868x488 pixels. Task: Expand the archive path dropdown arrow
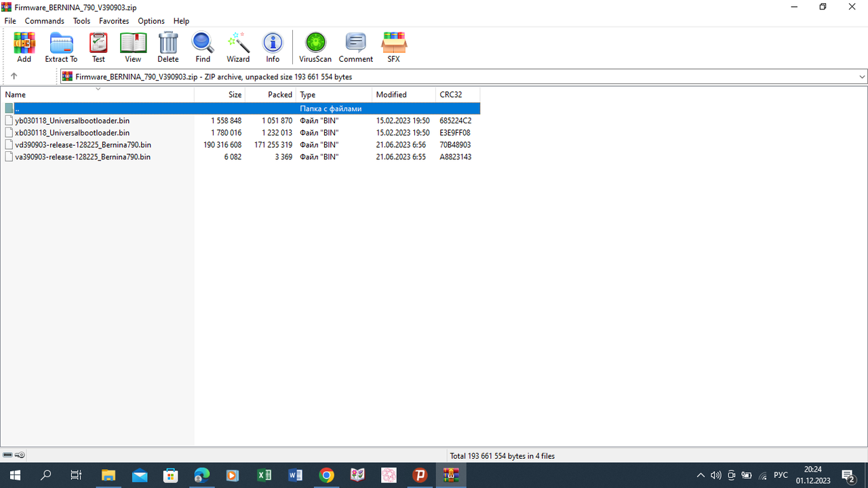pos(861,77)
